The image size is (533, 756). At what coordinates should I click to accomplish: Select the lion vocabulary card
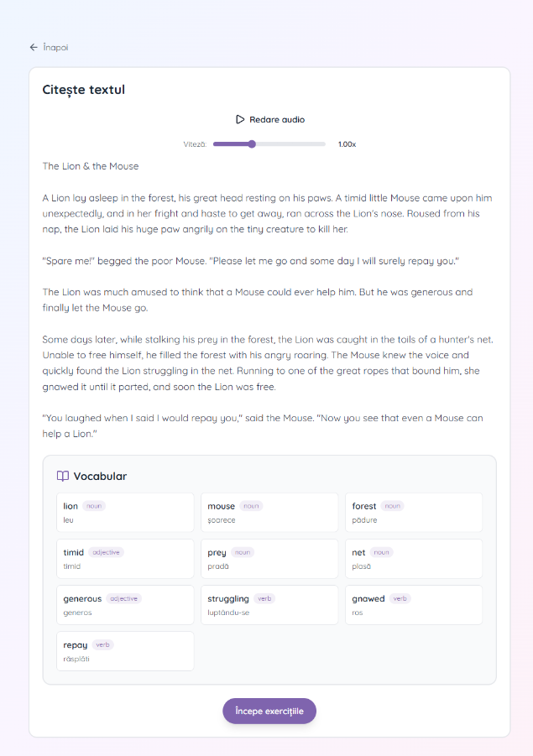pyautogui.click(x=125, y=513)
